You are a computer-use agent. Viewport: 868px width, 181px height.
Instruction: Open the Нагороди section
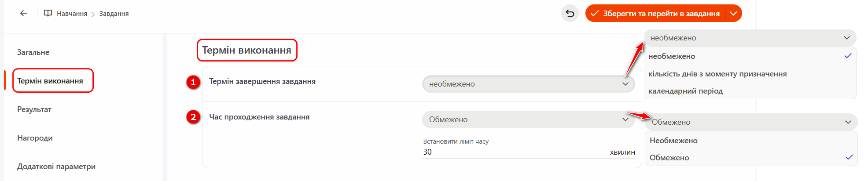[35, 138]
